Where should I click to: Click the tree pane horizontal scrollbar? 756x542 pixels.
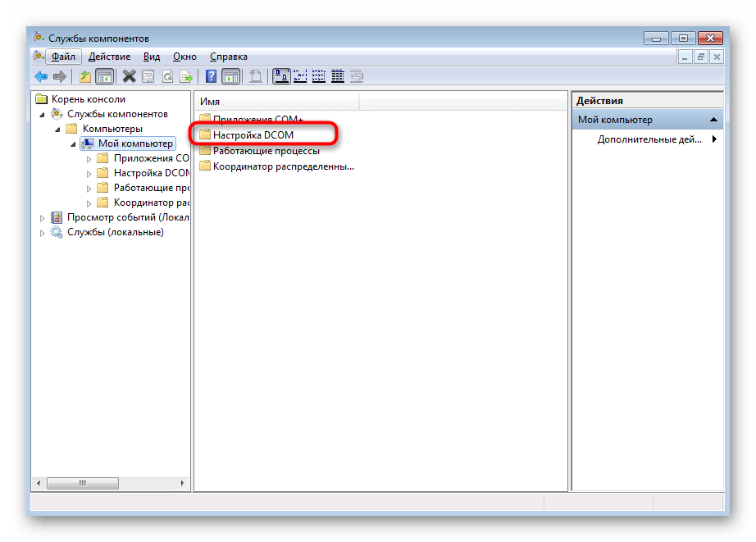click(82, 483)
